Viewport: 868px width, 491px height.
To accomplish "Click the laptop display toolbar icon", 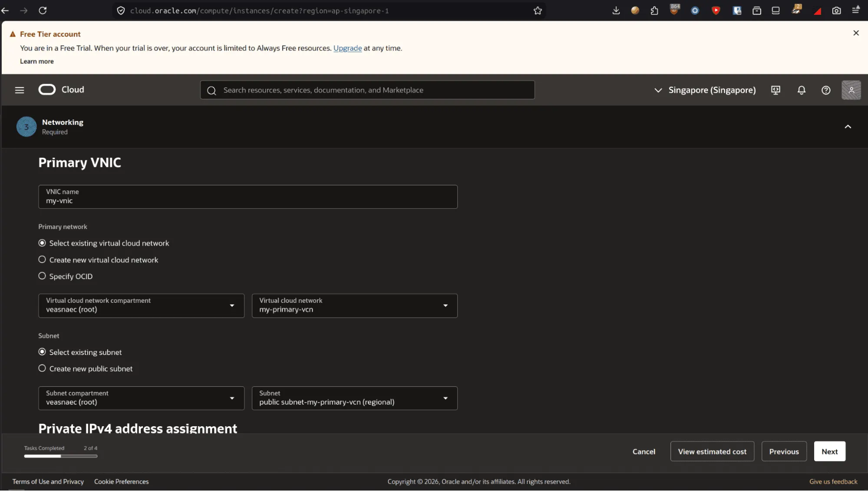I will click(x=776, y=10).
